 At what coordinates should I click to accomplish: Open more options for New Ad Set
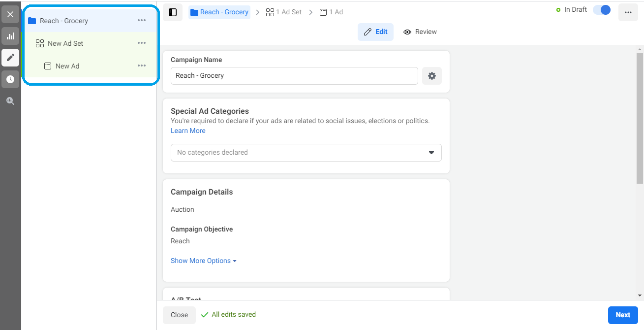(x=142, y=43)
